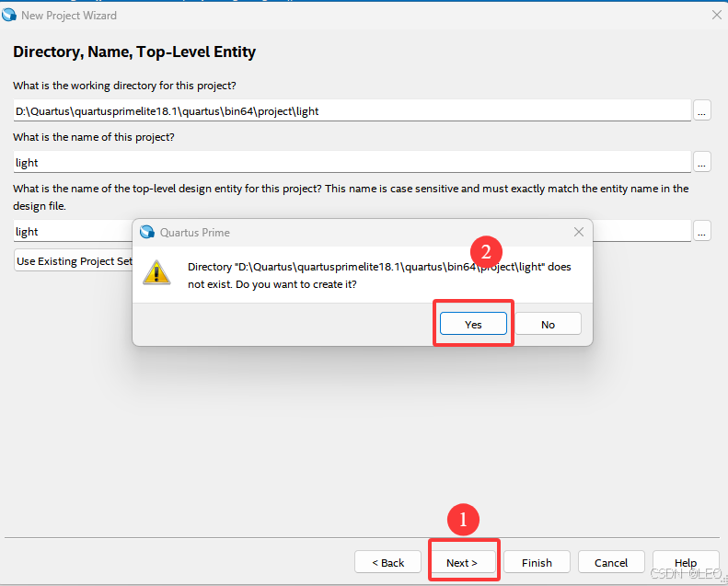Image resolution: width=728 pixels, height=586 pixels.
Task: Click the 'Directory, Name, Top-Level Entity' heading
Action: tap(134, 52)
